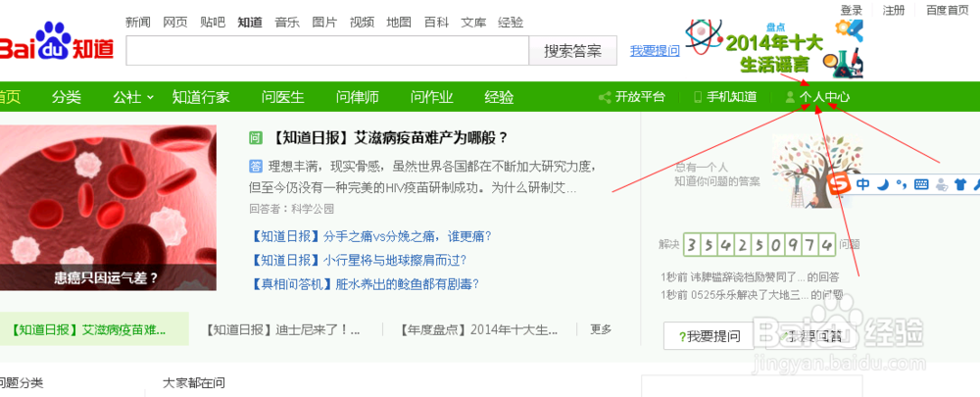Viewport: 980px width, 397px height.
Task: Open the 开放平台 link
Action: coord(640,97)
